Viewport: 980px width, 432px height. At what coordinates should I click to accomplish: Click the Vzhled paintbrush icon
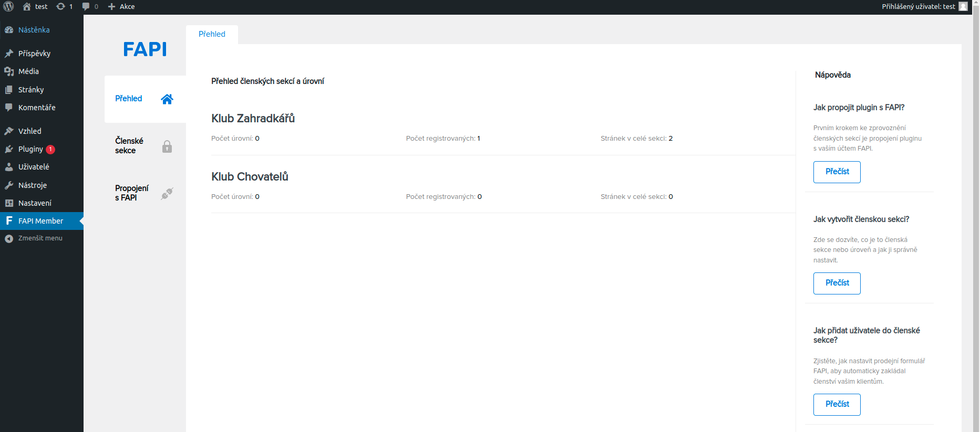9,131
